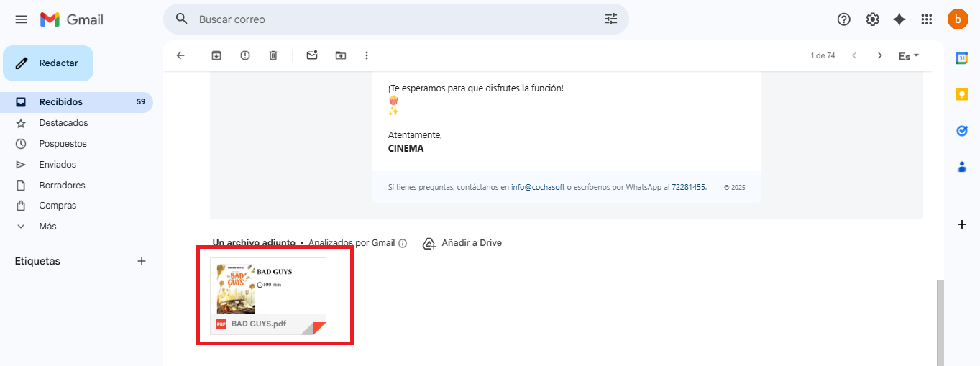Open the BAD GUYS.pdf attachment thumbnail

coord(268,286)
